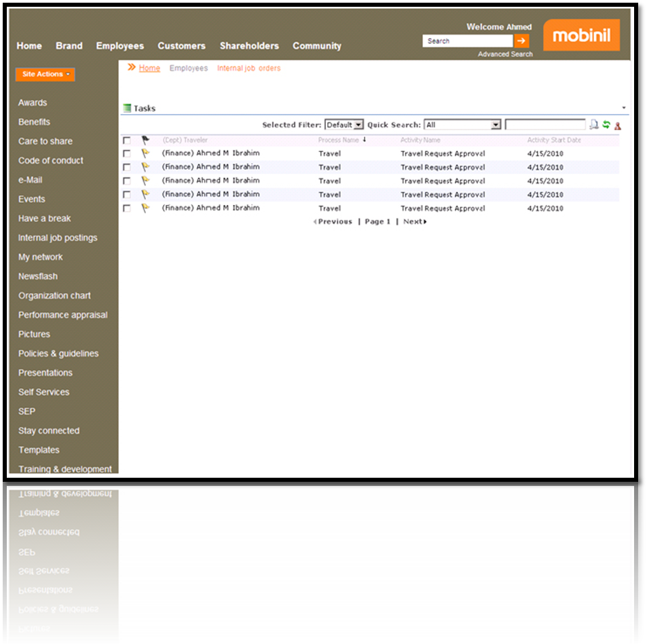Open the Brand navigation tab
Viewport: 647px width, 644px height.
tap(69, 45)
